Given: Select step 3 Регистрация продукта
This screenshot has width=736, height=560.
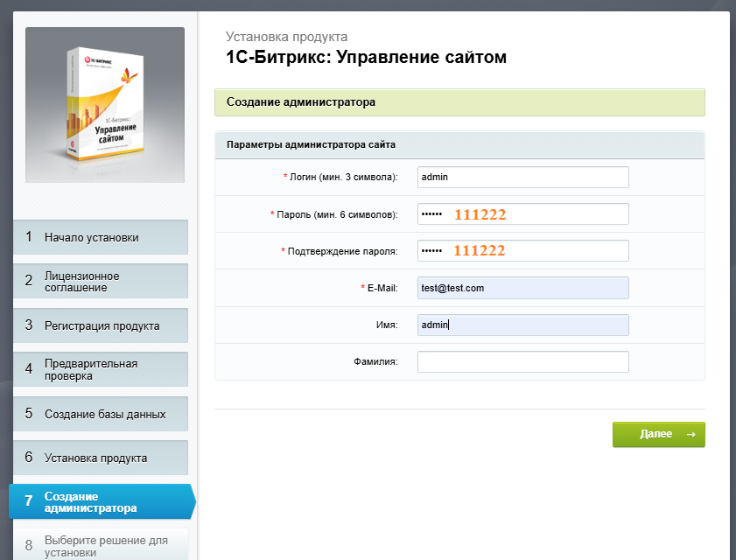Looking at the screenshot, I should pyautogui.click(x=101, y=325).
